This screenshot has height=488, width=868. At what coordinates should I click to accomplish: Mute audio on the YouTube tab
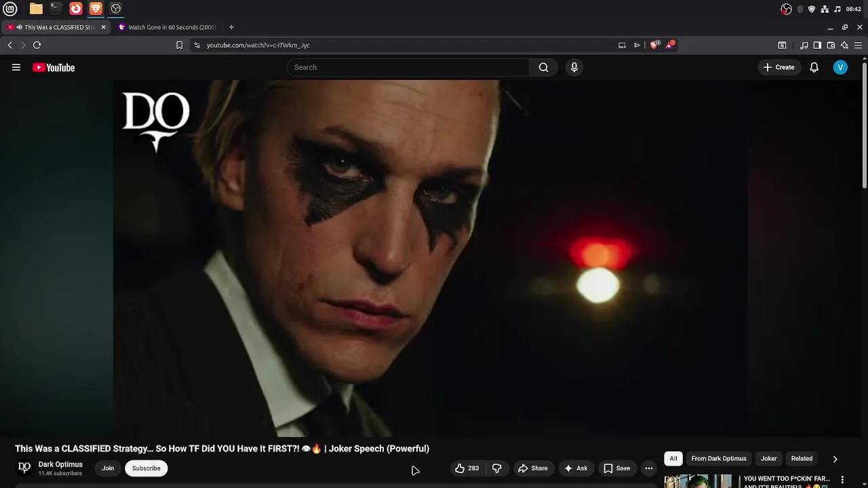[x=19, y=27]
